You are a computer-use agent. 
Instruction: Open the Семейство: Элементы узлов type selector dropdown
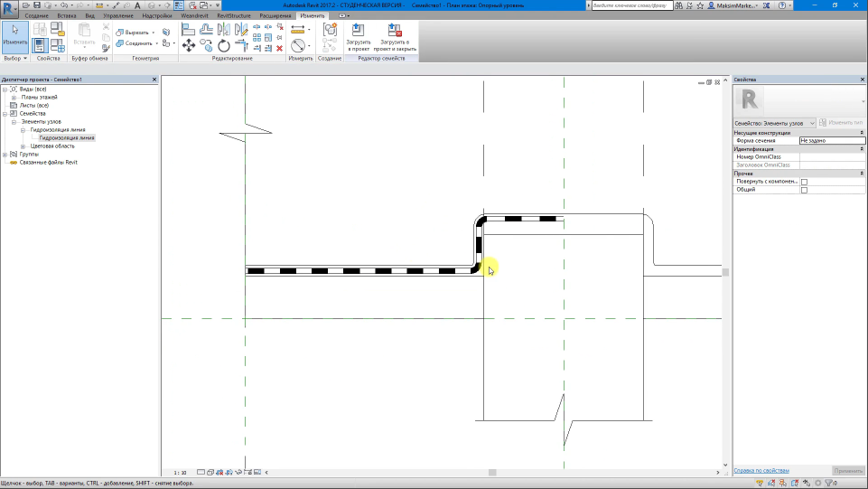click(x=774, y=123)
